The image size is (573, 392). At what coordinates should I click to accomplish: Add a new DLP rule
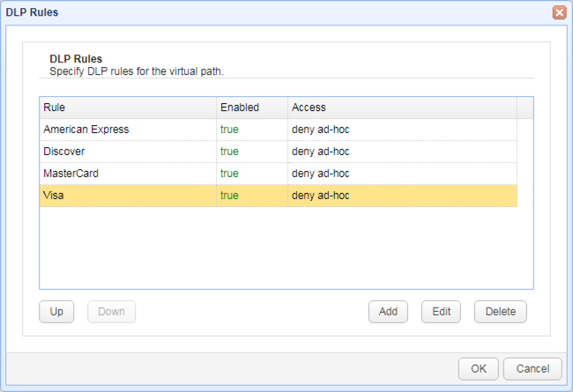tap(388, 312)
